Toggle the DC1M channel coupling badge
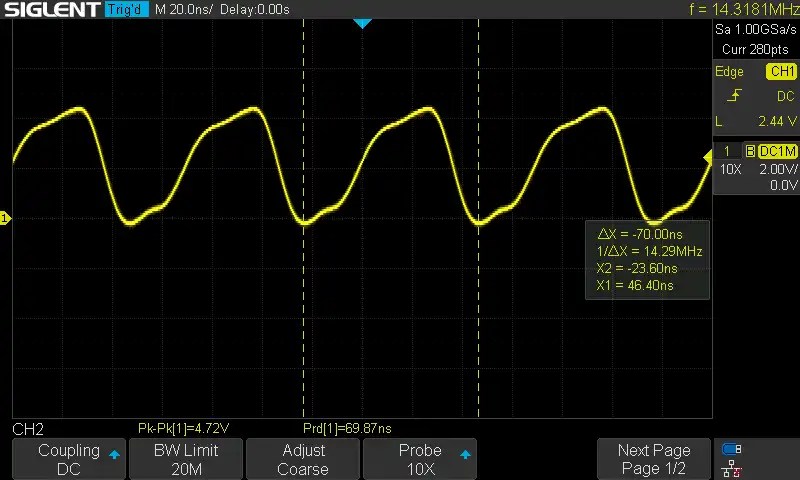The width and height of the screenshot is (800, 480). [x=777, y=151]
